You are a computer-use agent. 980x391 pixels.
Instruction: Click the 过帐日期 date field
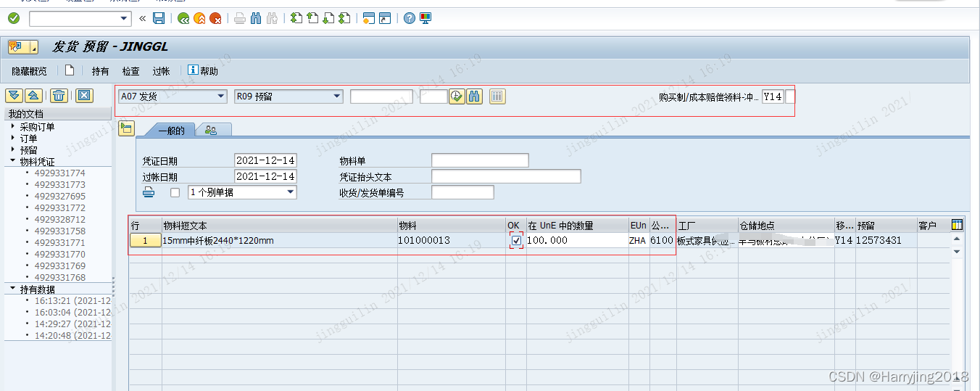click(x=265, y=176)
